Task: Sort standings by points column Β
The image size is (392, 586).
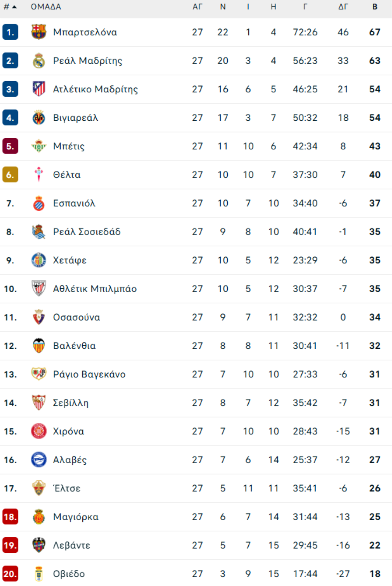Action: pos(375,7)
